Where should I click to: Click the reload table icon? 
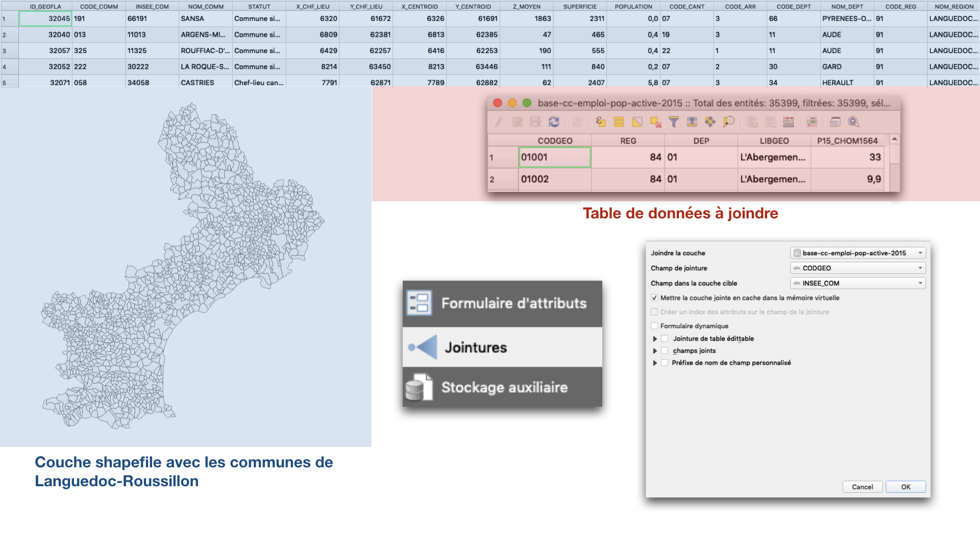554,122
